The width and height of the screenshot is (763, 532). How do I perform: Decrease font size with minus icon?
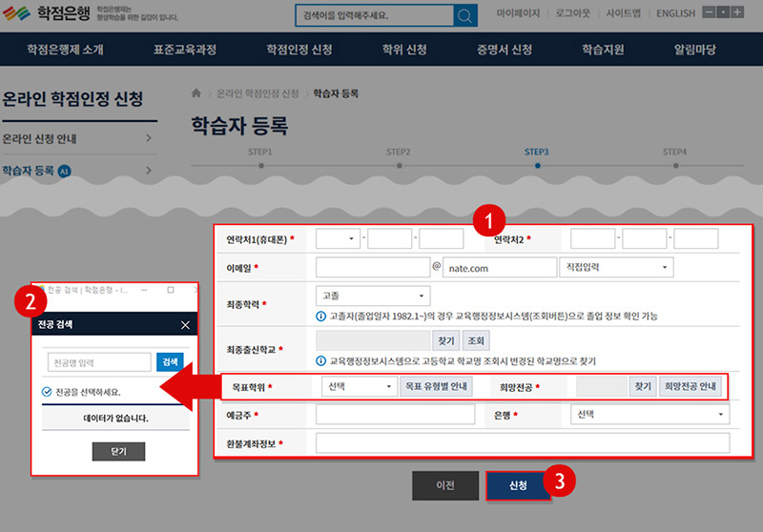tap(709, 14)
